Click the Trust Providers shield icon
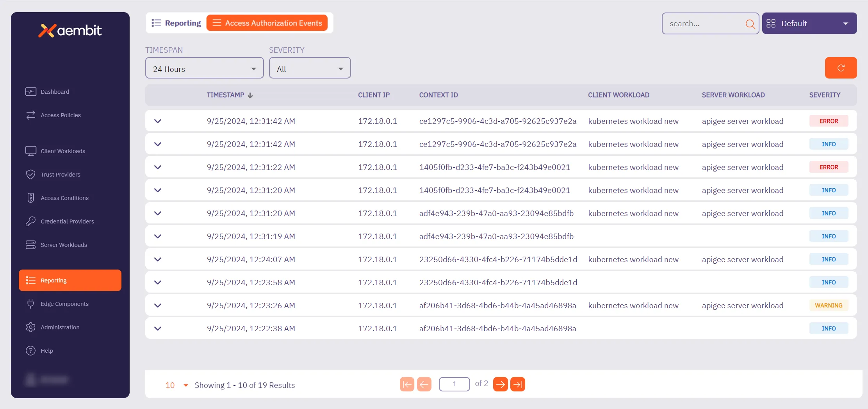The height and width of the screenshot is (409, 868). 31,175
